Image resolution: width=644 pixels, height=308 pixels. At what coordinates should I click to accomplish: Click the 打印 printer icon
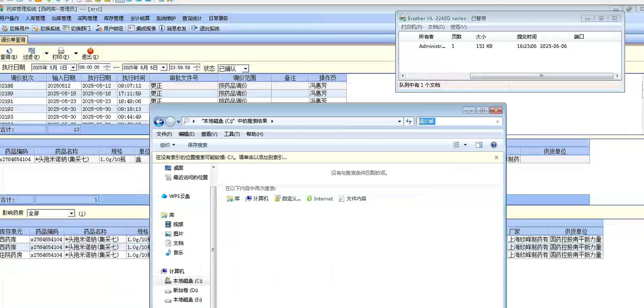coord(61,51)
